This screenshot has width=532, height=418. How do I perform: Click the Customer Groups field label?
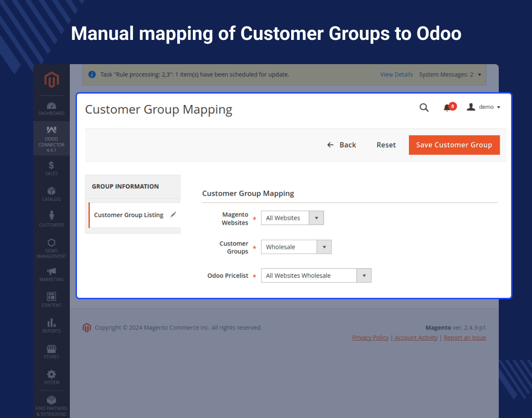pos(234,247)
